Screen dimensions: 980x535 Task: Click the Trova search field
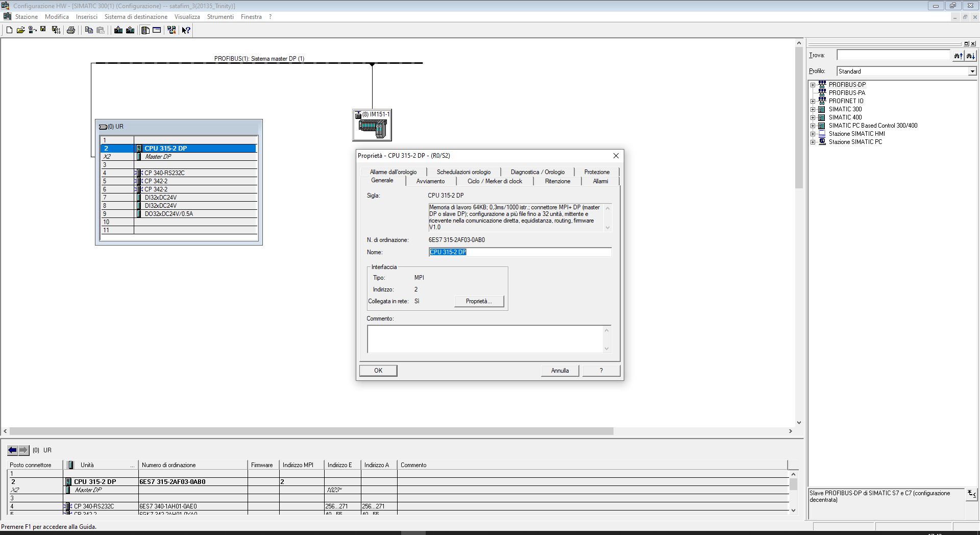point(893,55)
